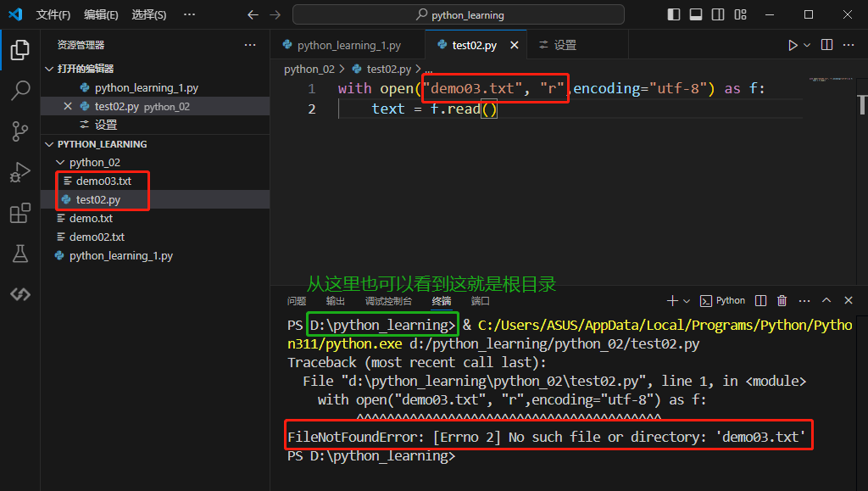Open the new terminal profile dropdown
Image resolution: width=868 pixels, height=491 pixels.
pos(687,300)
